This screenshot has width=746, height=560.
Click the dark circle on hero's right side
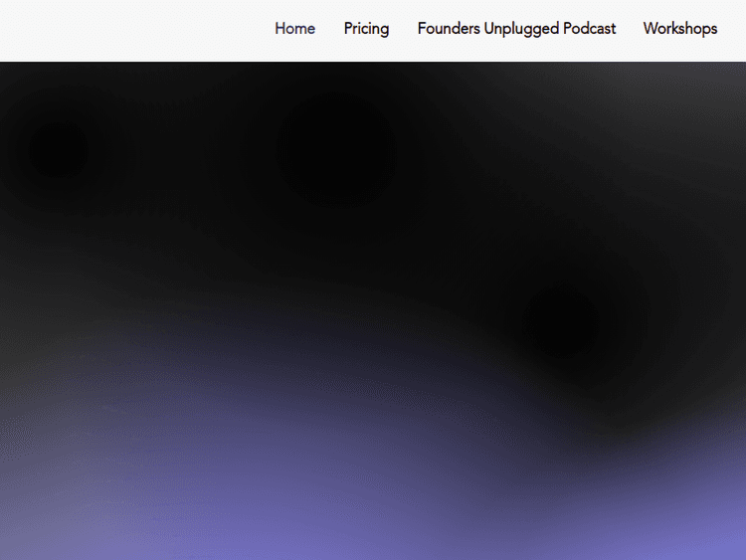pyautogui.click(x=561, y=321)
